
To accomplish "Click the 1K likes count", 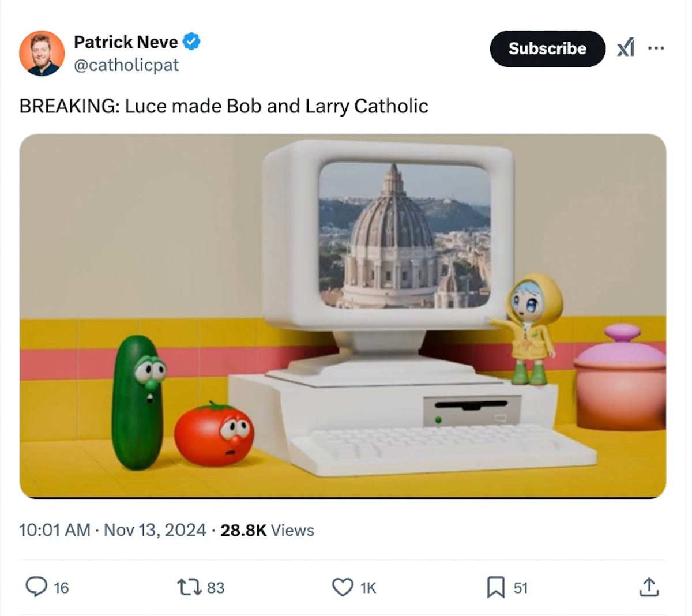I will [368, 588].
